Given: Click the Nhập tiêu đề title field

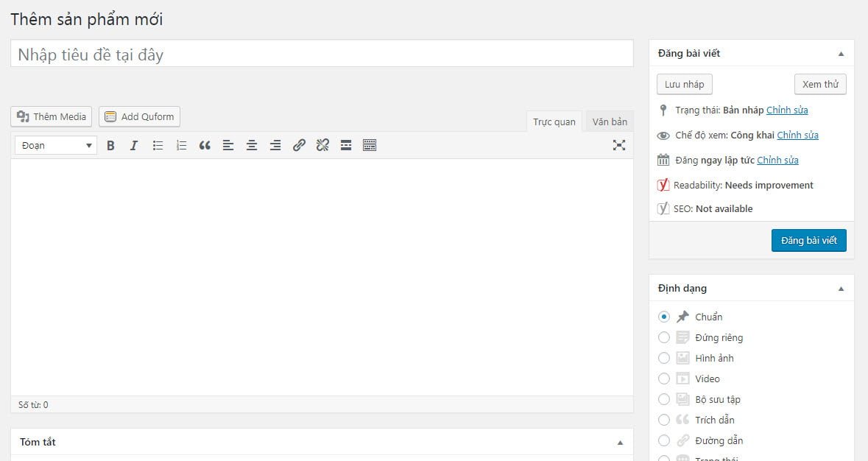Looking at the screenshot, I should [x=322, y=54].
